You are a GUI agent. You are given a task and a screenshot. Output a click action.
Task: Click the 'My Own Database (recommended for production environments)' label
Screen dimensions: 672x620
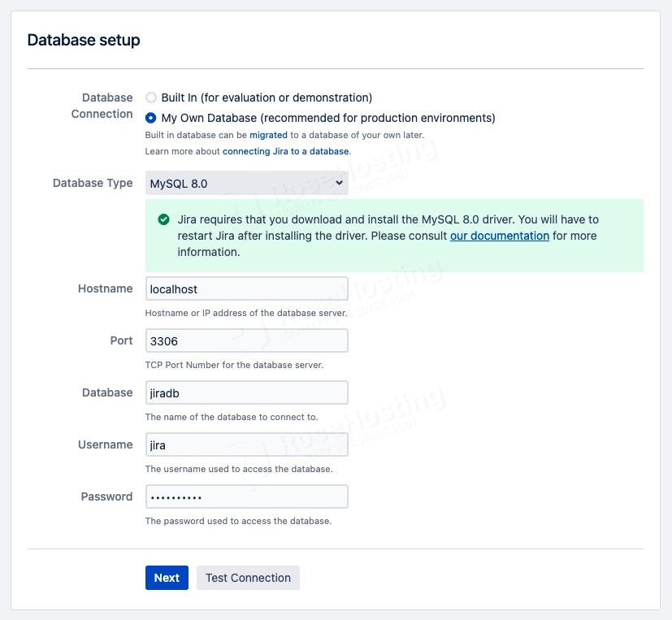point(328,118)
